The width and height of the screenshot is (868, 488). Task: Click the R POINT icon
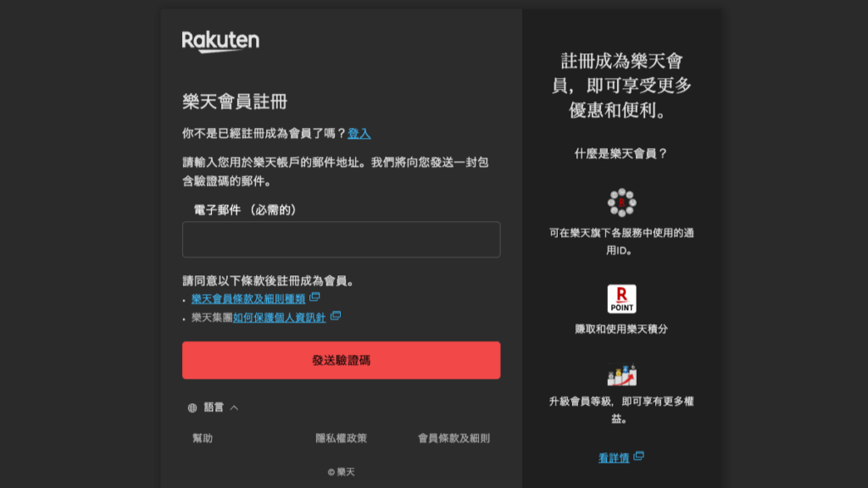tap(621, 299)
